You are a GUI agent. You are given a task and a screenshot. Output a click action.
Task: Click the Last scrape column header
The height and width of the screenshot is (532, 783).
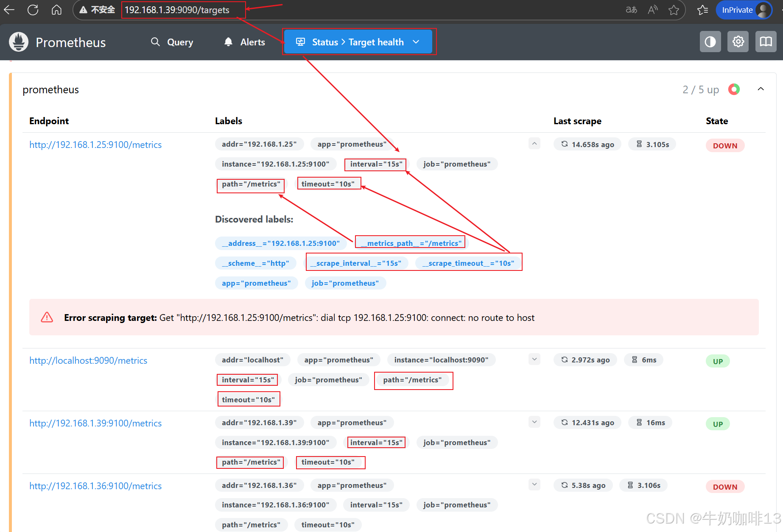(577, 121)
